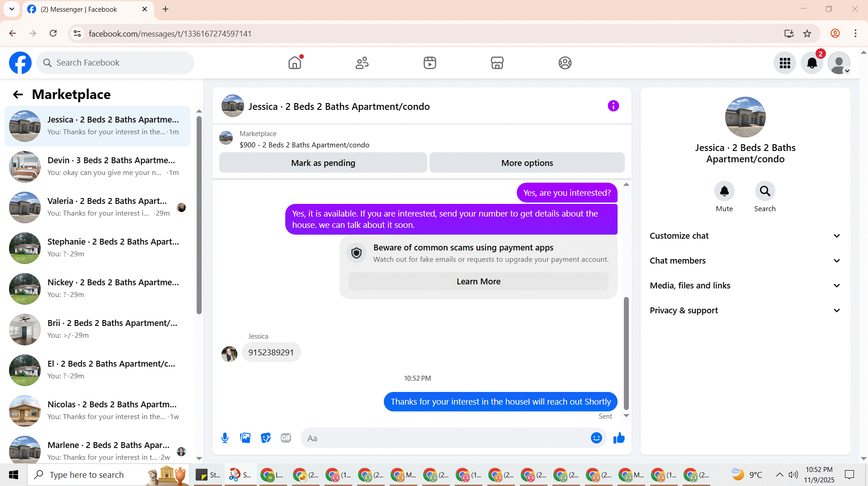Open the Chrome profile icon in toolbar
The height and width of the screenshot is (486, 868).
click(835, 33)
